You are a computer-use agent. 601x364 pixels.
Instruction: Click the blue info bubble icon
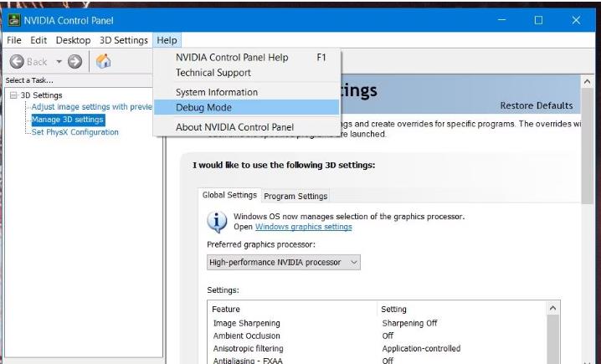coord(217,222)
